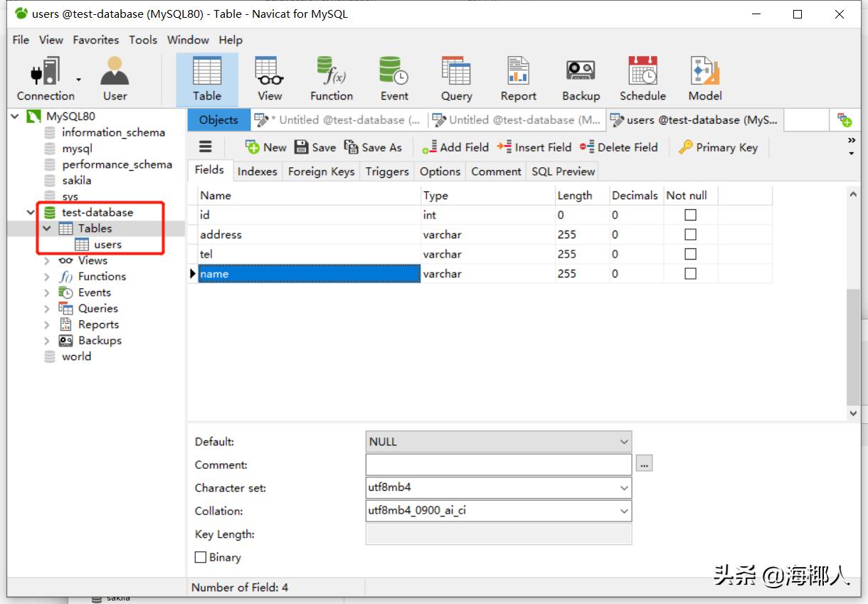
Task: Click the User toolbar icon
Action: point(115,78)
